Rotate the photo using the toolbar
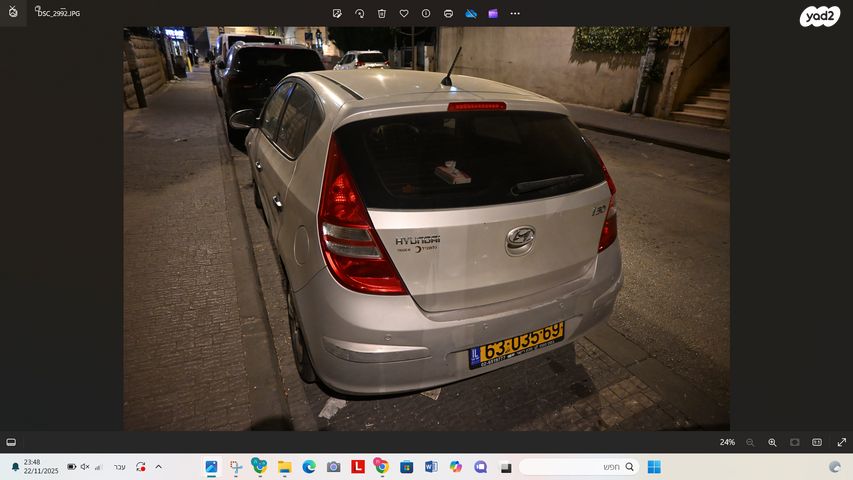853x480 pixels. coord(359,14)
